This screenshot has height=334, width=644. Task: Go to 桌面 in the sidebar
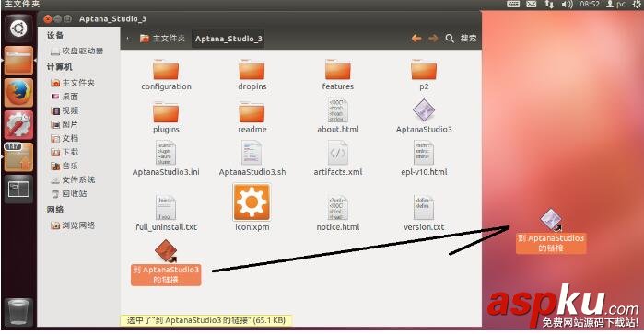click(x=64, y=97)
